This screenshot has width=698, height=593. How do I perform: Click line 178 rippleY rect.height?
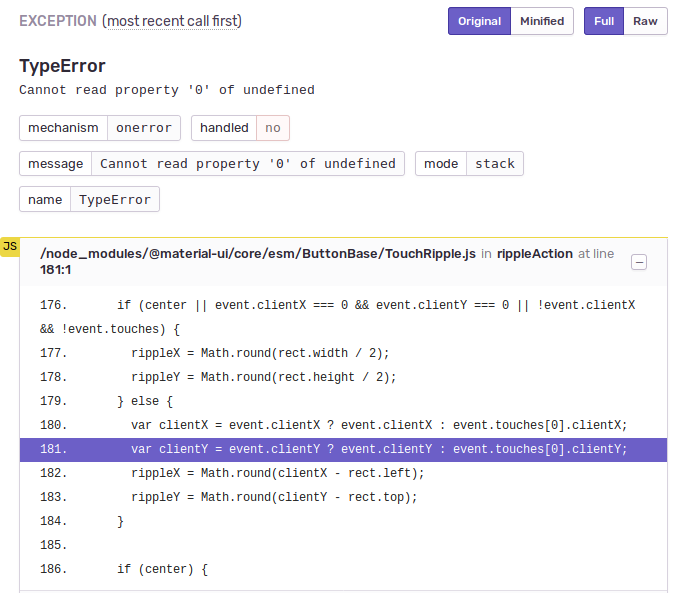[343, 377]
